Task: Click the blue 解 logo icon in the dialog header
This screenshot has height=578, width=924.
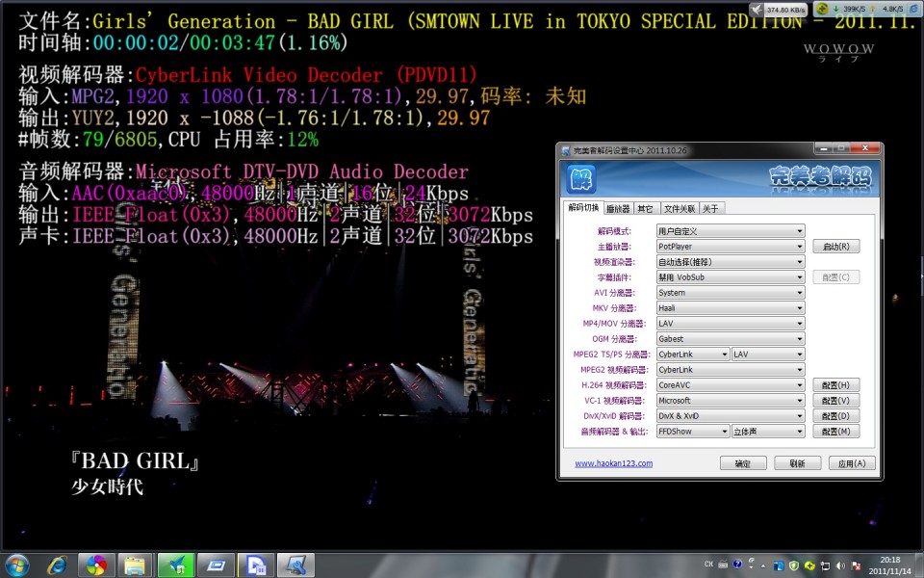Action: click(x=581, y=178)
